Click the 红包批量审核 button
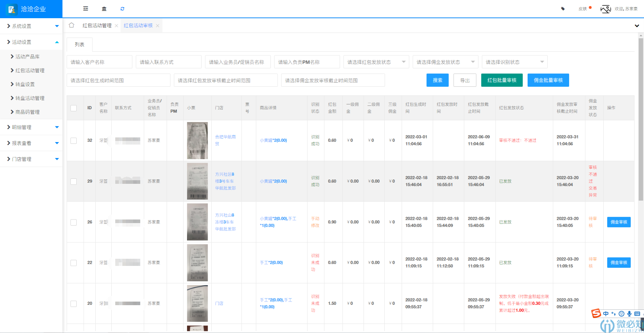This screenshot has height=333, width=644. 502,80
